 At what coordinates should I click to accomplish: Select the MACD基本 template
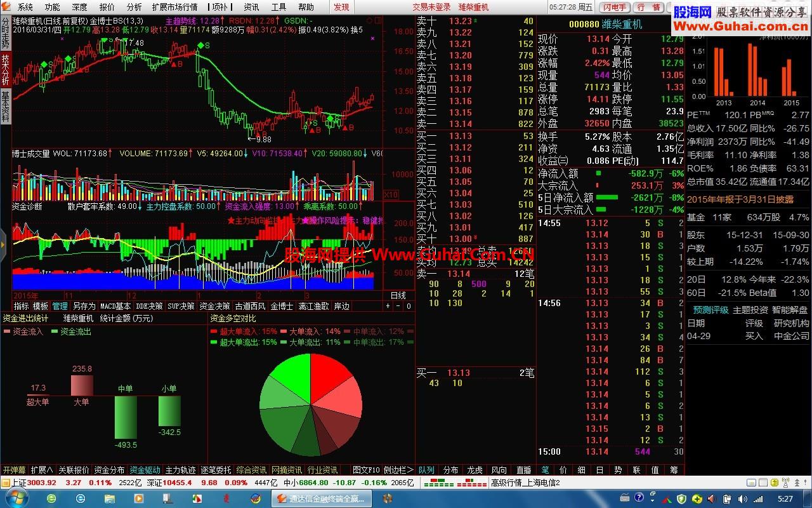pyautogui.click(x=115, y=306)
